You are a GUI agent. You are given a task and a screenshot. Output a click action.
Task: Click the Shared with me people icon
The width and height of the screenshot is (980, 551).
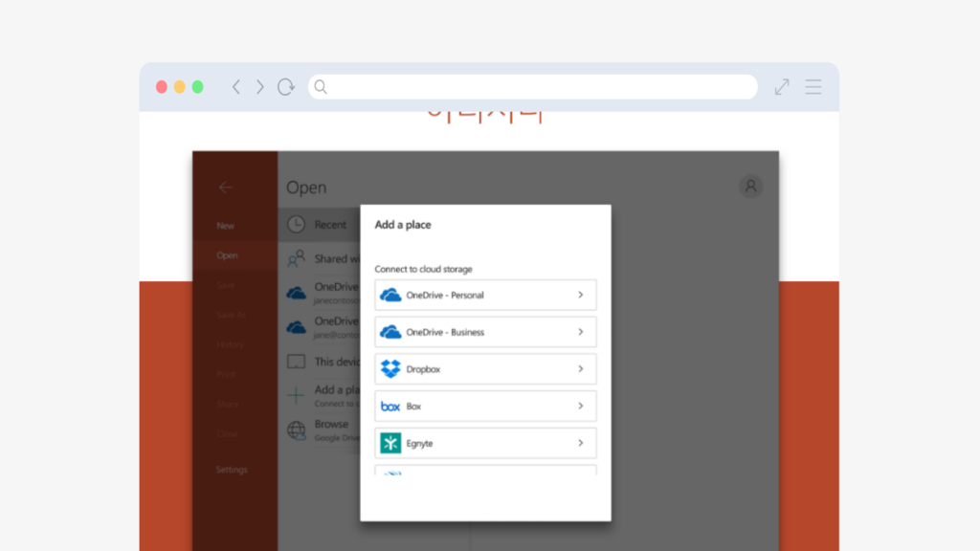297,258
